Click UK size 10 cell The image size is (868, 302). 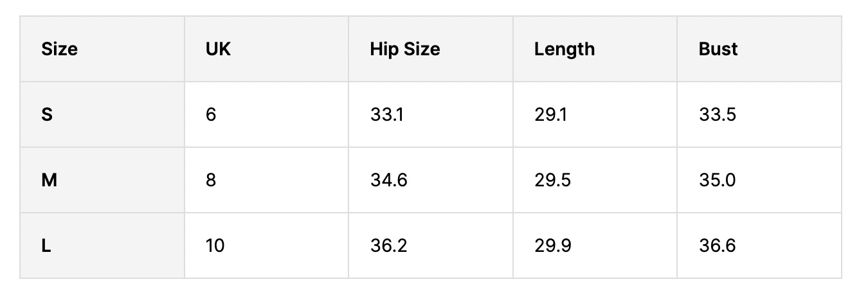point(215,246)
